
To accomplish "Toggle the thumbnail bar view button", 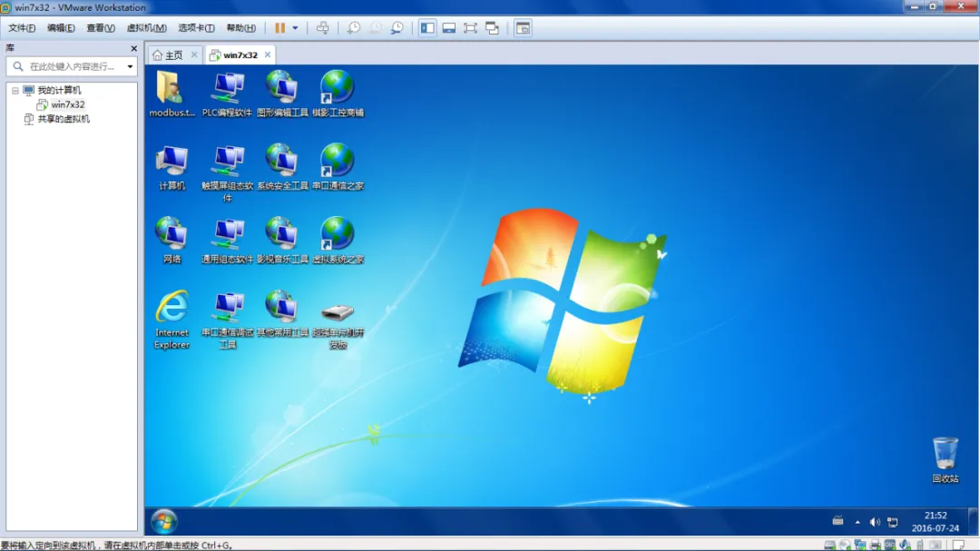I will [x=449, y=28].
